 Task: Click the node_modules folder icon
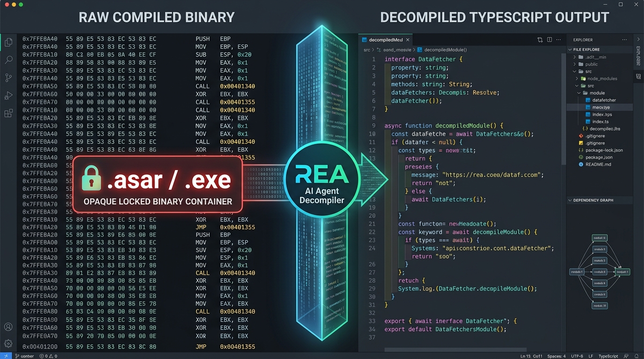coord(584,79)
